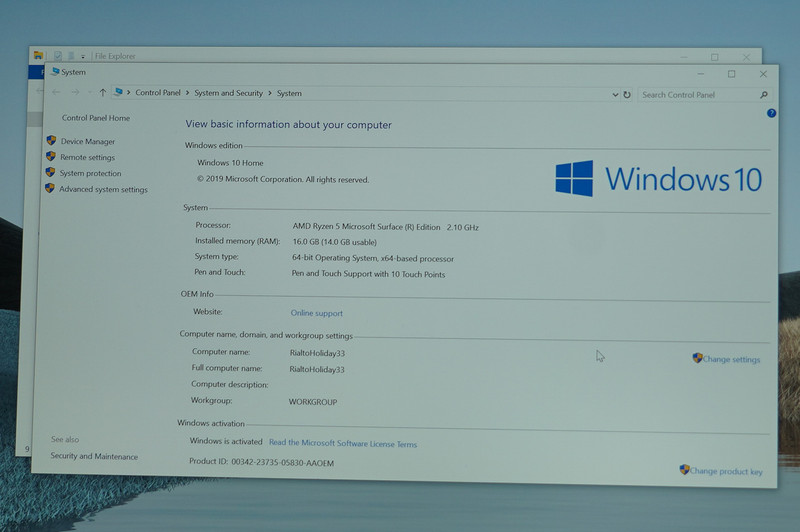Open Security and Maintenance under See also
800x532 pixels.
point(94,456)
